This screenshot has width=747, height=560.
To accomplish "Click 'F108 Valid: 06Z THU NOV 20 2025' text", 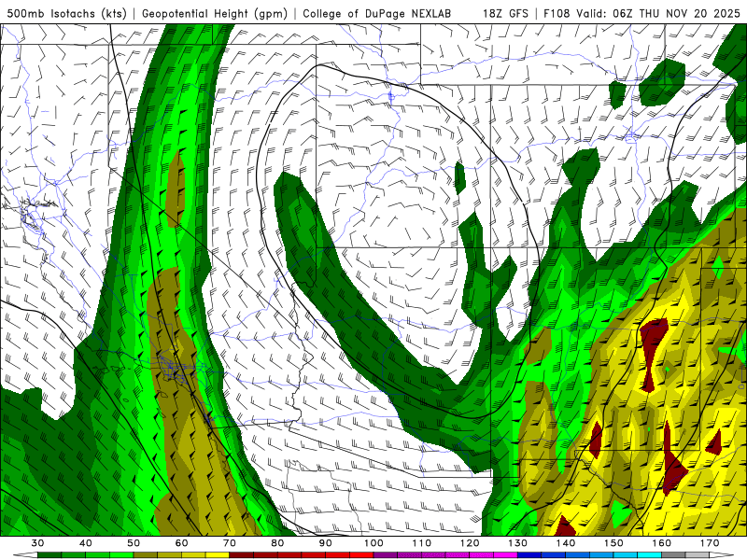I will [644, 13].
